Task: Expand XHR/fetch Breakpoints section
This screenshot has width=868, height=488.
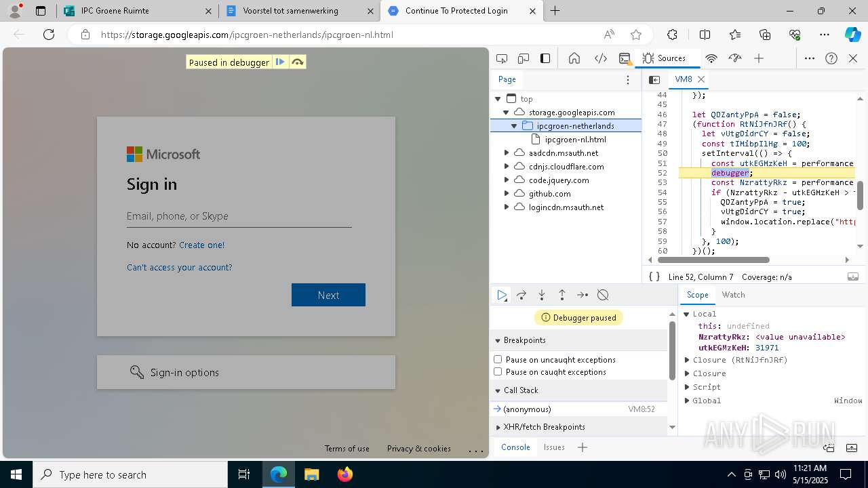Action: (498, 427)
